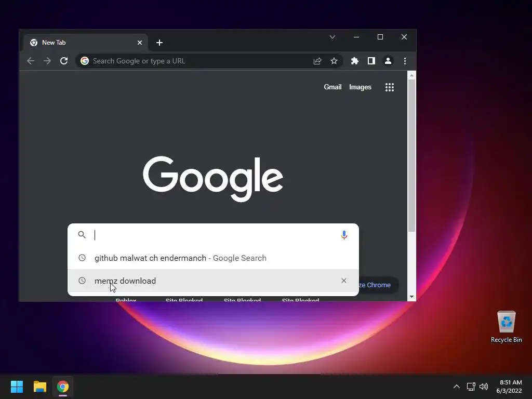The height and width of the screenshot is (399, 532).
Task: Open the Windows Start menu
Action: tap(17, 387)
